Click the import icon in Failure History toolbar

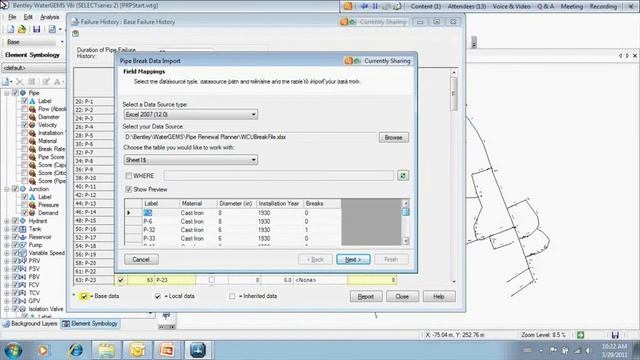click(x=76, y=34)
